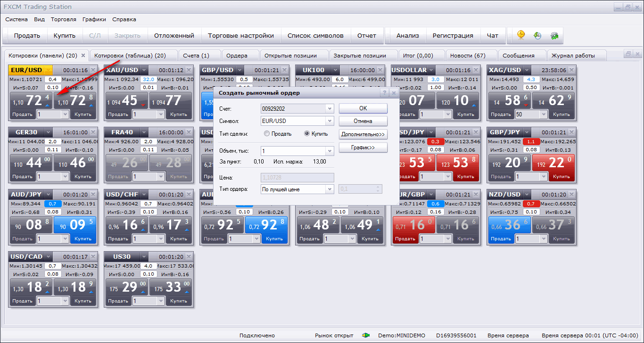
Task: Click the Регистрация toolbar button
Action: pyautogui.click(x=453, y=35)
